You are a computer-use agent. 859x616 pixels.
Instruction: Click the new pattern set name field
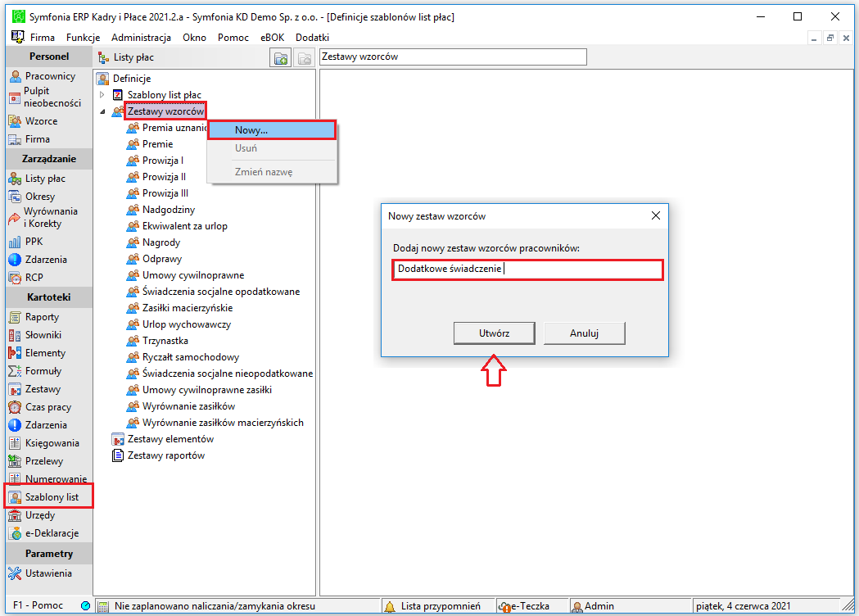pyautogui.click(x=527, y=269)
